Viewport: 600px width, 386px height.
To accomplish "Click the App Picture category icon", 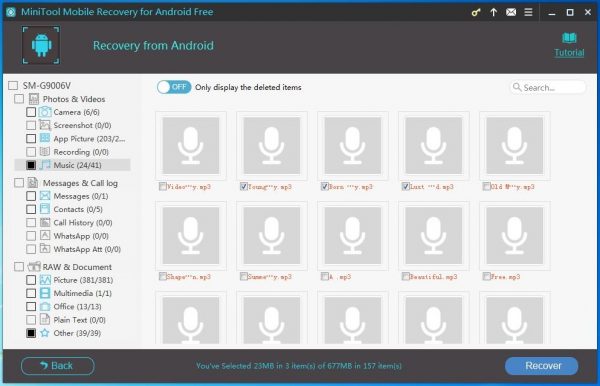I will [x=45, y=138].
